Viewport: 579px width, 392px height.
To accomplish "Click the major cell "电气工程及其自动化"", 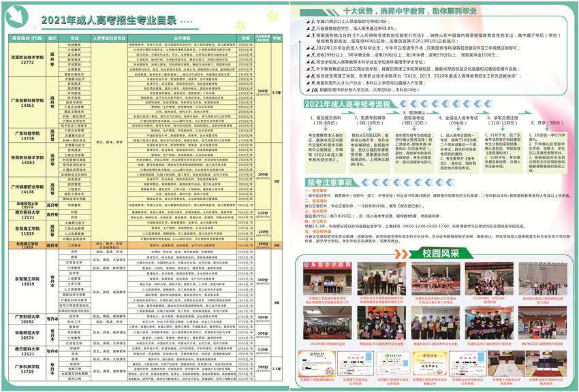I will pos(75,306).
